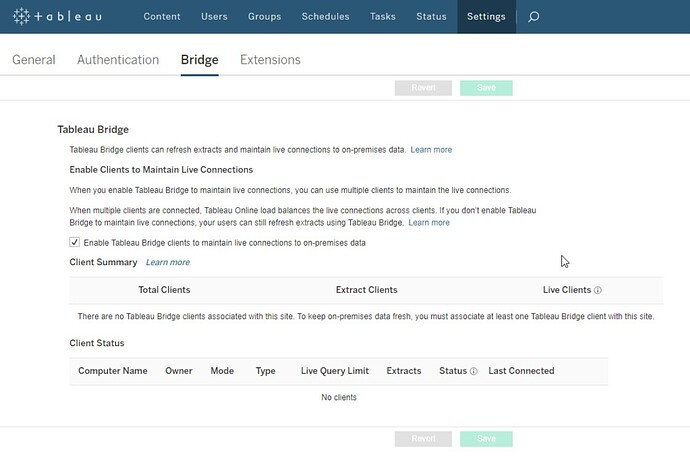Image resolution: width=690 pixels, height=471 pixels.
Task: Open the Groups menu
Action: tap(264, 17)
